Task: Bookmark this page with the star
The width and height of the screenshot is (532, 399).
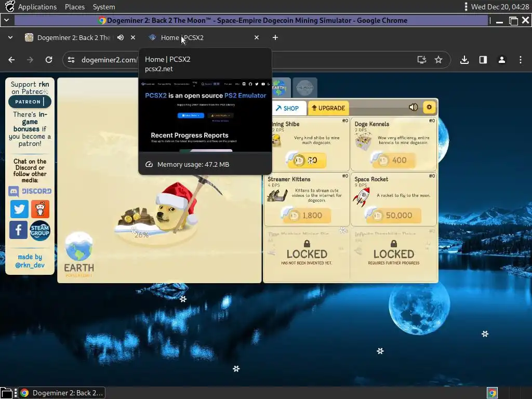Action: [438, 60]
